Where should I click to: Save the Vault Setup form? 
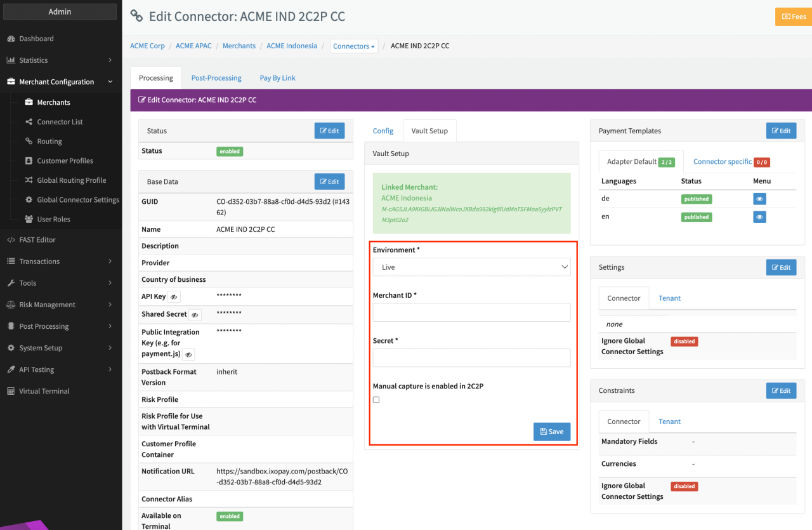coord(552,432)
